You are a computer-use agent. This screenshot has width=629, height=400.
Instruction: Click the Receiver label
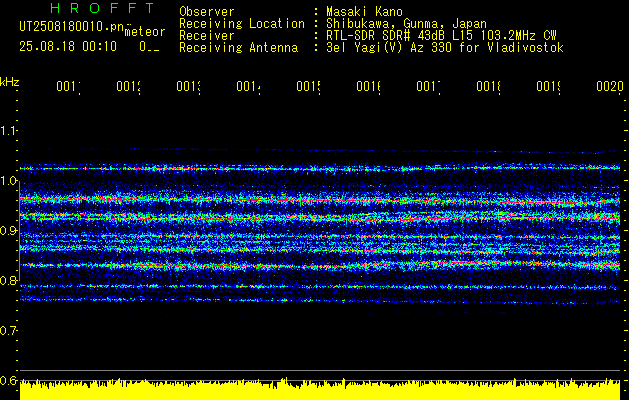click(207, 36)
